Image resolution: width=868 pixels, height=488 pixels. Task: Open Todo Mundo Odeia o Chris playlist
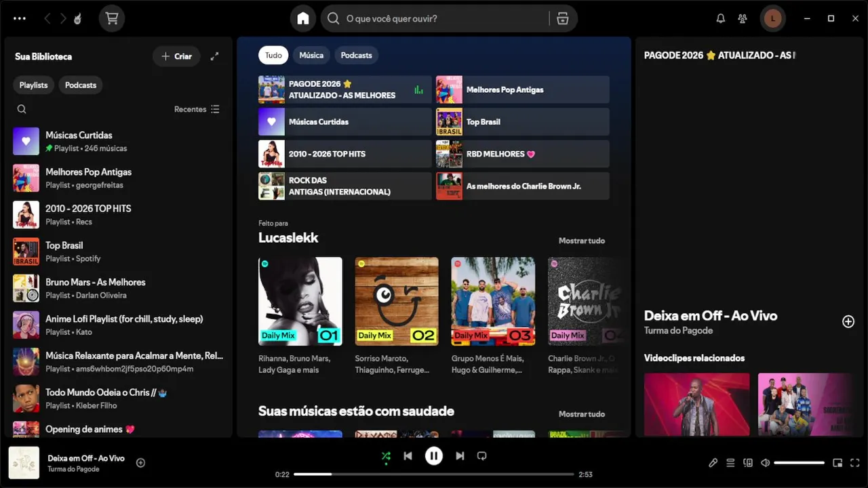[x=118, y=398]
